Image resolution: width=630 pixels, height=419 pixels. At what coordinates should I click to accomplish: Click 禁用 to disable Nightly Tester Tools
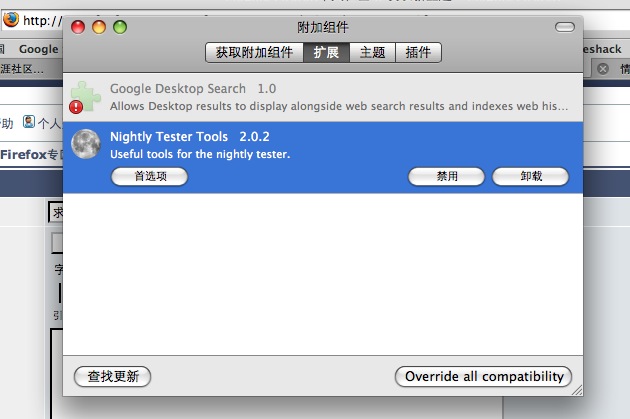click(446, 176)
